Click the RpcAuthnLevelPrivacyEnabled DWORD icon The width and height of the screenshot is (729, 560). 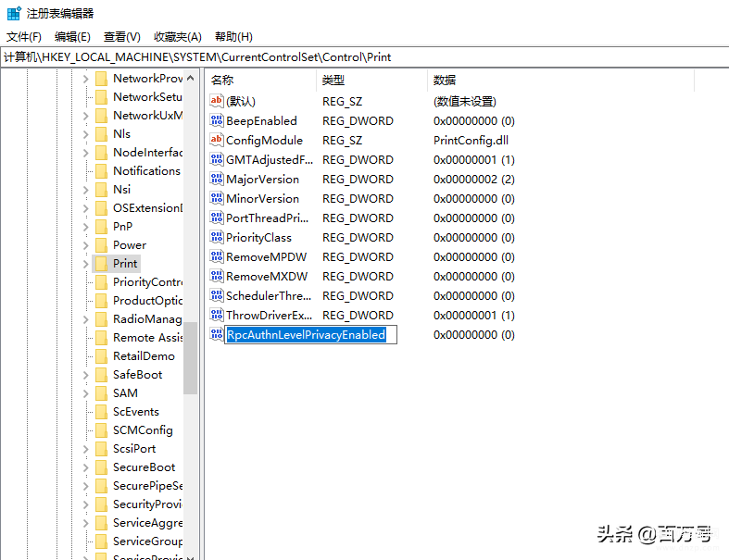(217, 334)
